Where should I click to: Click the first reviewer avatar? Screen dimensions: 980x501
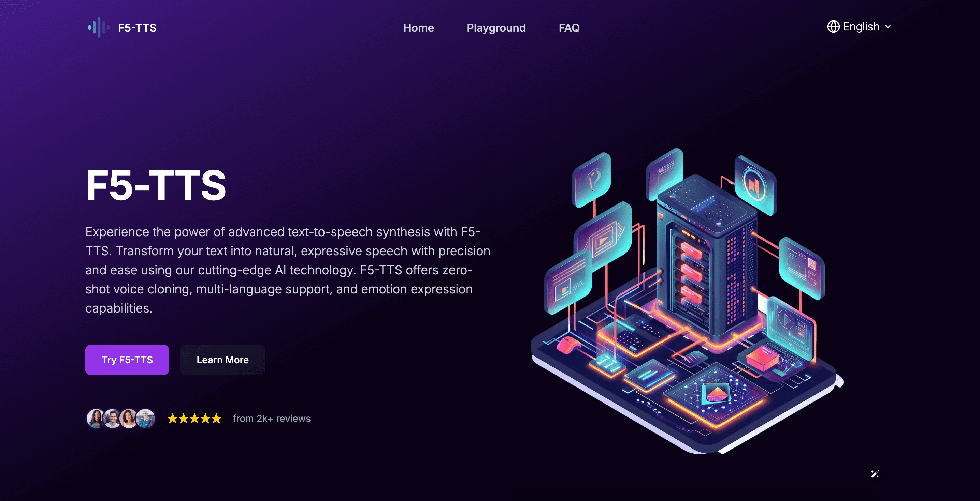click(95, 419)
